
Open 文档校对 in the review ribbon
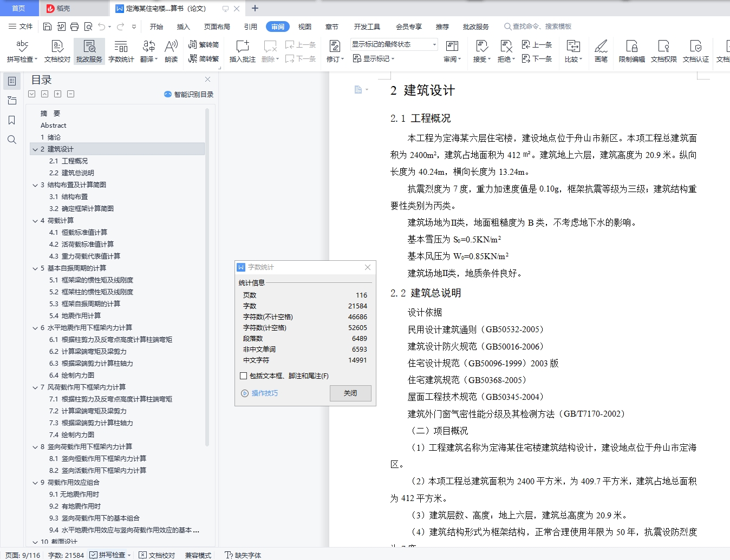click(x=57, y=51)
